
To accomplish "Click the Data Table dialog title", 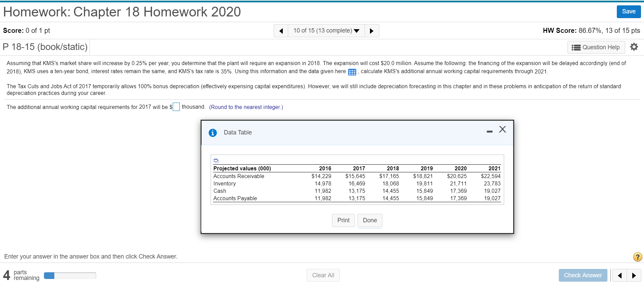I will [238, 132].
